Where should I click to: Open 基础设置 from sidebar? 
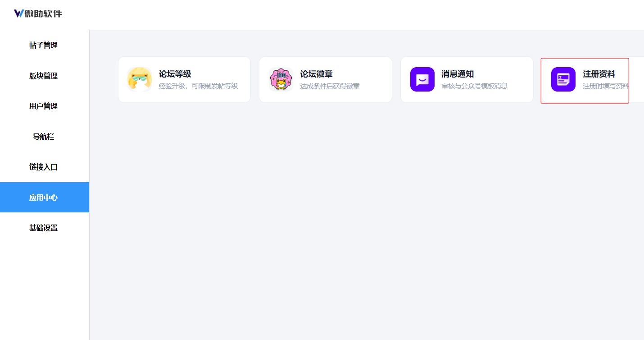(44, 228)
